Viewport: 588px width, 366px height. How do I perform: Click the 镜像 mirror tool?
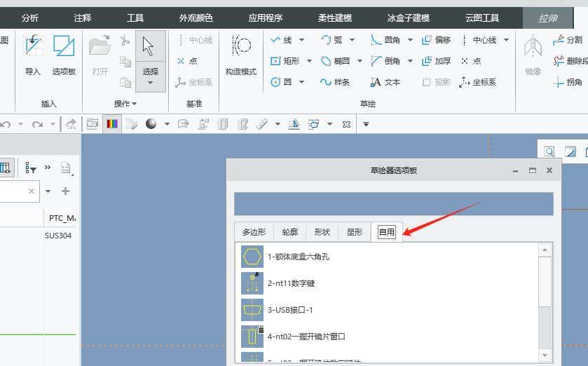pyautogui.click(x=533, y=55)
